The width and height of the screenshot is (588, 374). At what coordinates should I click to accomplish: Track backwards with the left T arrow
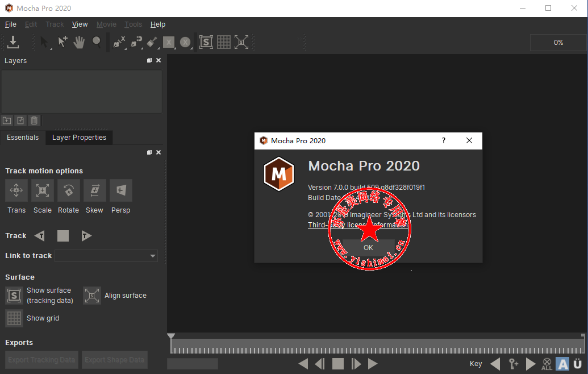click(40, 235)
